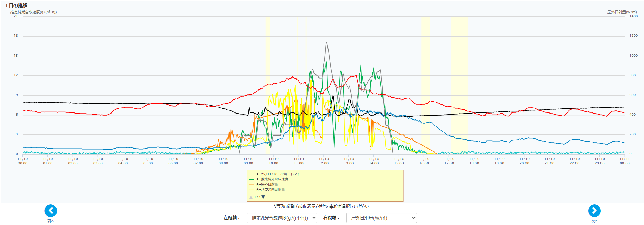644x225 pixels.
Task: Open the 右縦軸 unit dropdown
Action: click(x=381, y=218)
